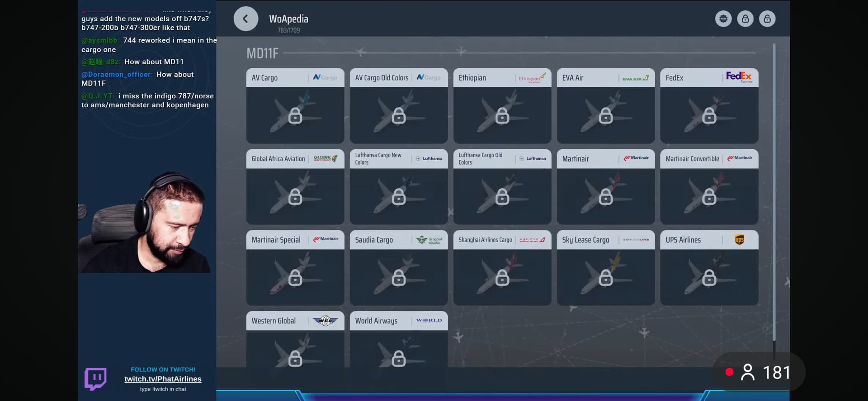Click the Twitch logo icon
This screenshot has width=868, height=401.
(x=95, y=379)
